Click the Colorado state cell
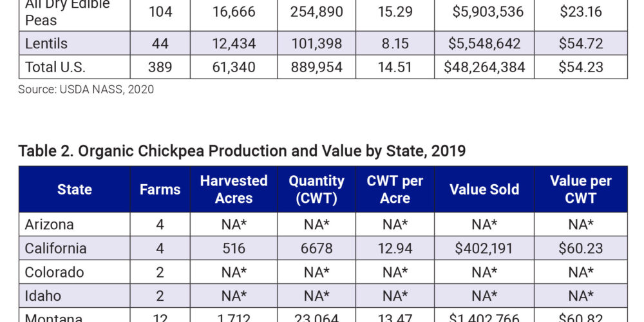This screenshot has height=322, width=644. [x=54, y=272]
